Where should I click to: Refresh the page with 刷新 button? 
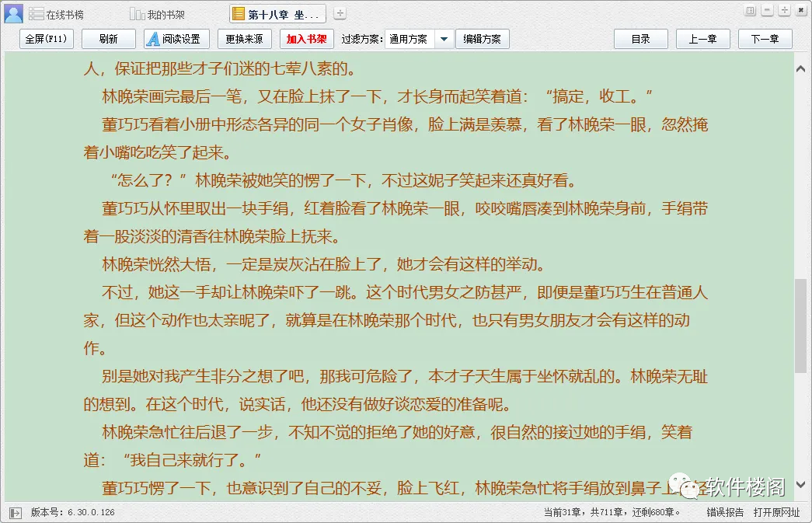(x=108, y=38)
